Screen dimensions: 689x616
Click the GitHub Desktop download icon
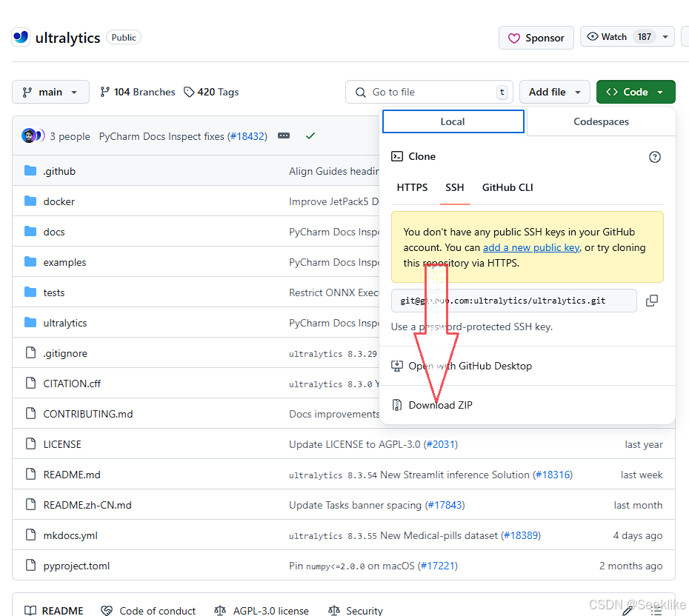point(397,366)
